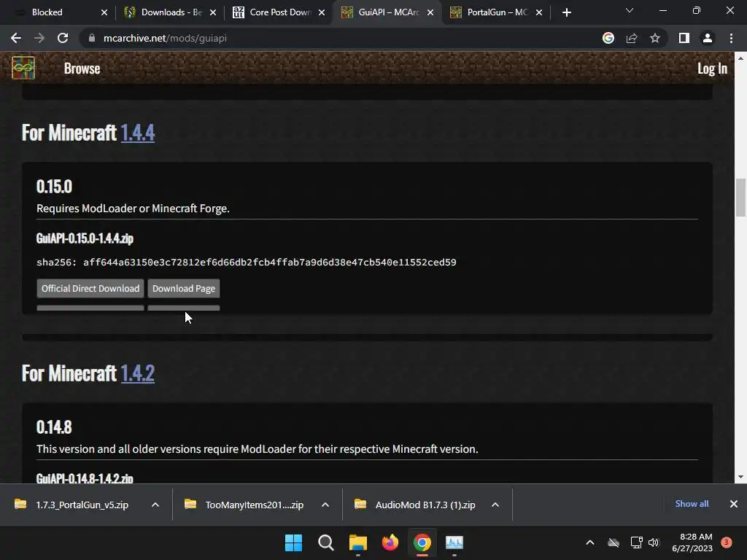Open the Minecraft 1.4.4 version link
747x560 pixels.
(x=138, y=133)
